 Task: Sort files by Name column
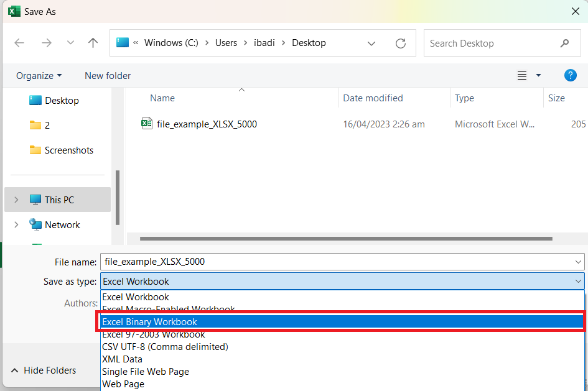[162, 98]
